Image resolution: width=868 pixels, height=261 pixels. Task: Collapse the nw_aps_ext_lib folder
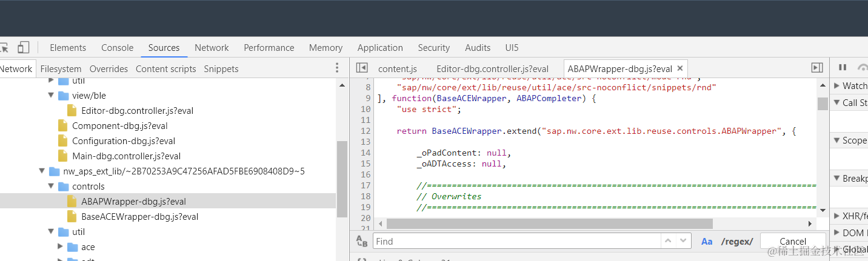point(42,171)
